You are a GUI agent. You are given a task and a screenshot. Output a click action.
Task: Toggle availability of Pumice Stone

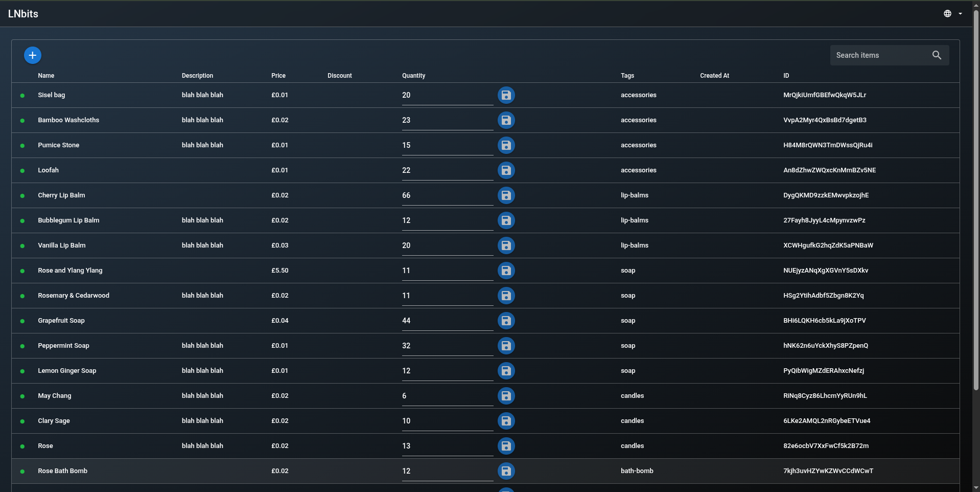point(22,146)
